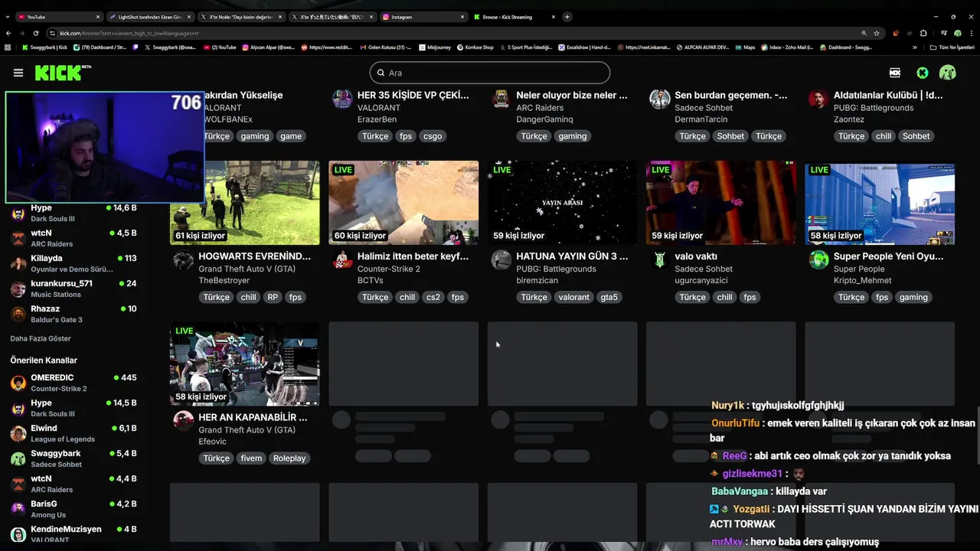Click ugurcanyazici channel avatar

[659, 260]
